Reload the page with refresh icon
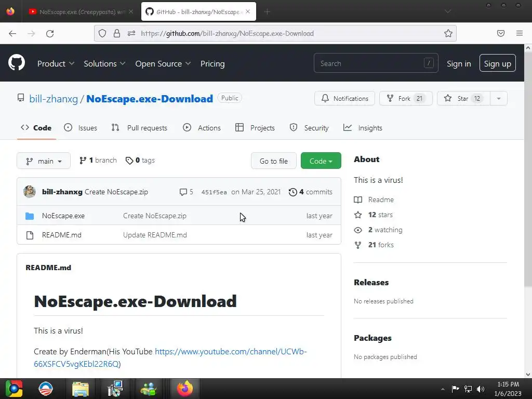The height and width of the screenshot is (399, 532). pyautogui.click(x=50, y=33)
